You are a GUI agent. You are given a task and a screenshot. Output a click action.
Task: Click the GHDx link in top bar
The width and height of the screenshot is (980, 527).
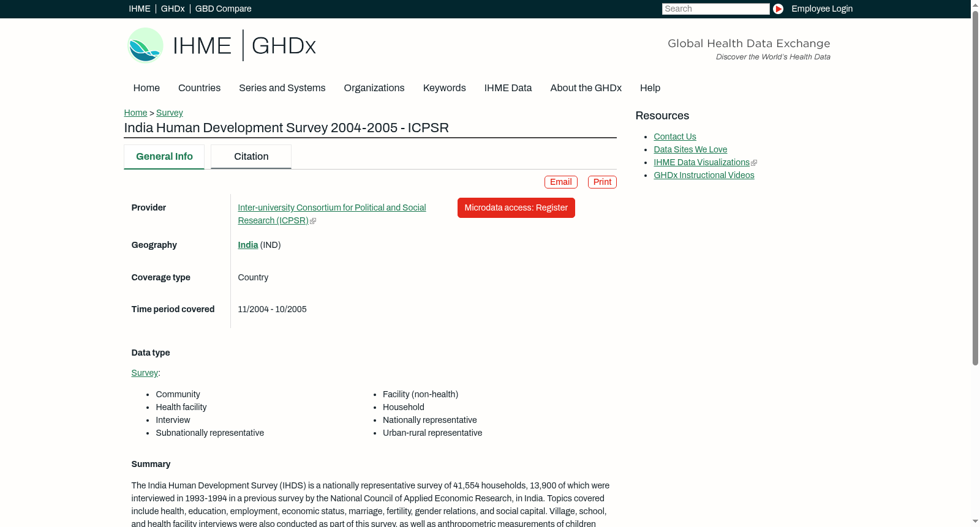(x=173, y=9)
